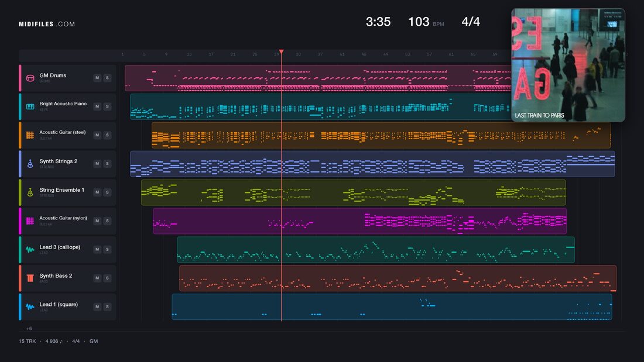Screen dimensions: 644x362
Task: Solo the Acoustic Guitar (steel) track
Action: [107, 135]
